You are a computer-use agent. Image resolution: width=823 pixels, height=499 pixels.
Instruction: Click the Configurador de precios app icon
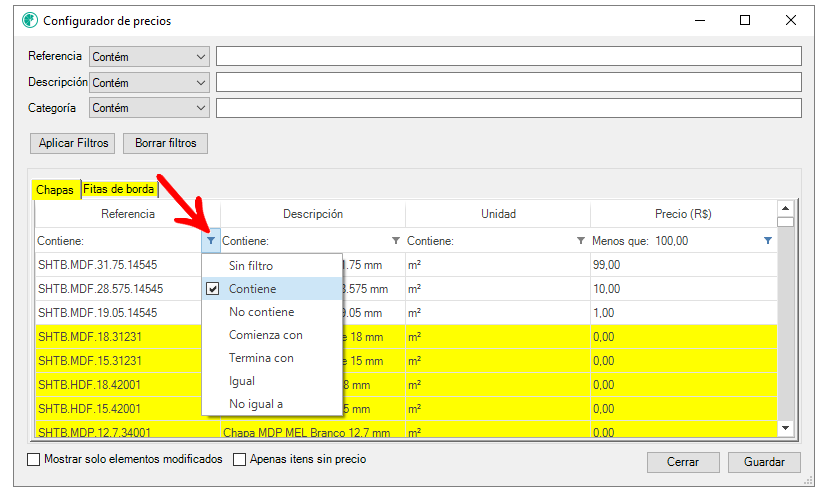point(29,20)
